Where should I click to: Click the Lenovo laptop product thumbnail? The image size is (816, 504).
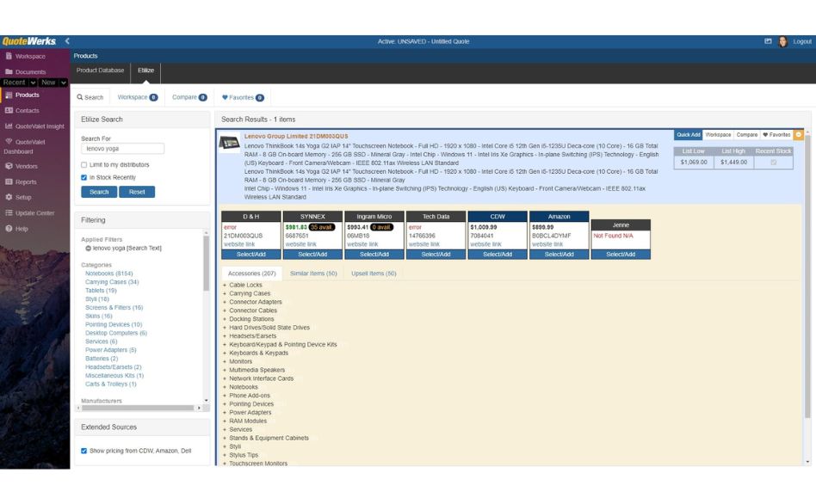point(230,143)
